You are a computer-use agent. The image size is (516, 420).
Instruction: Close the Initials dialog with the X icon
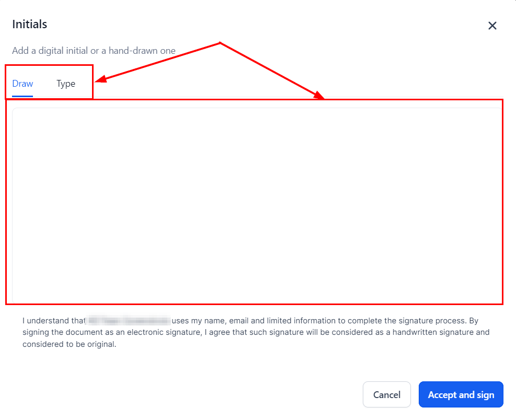pyautogui.click(x=492, y=26)
